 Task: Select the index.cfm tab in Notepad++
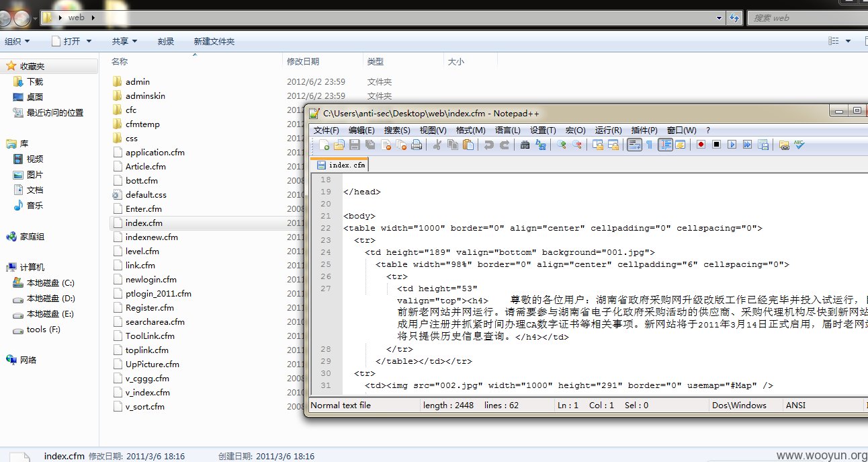click(341, 165)
